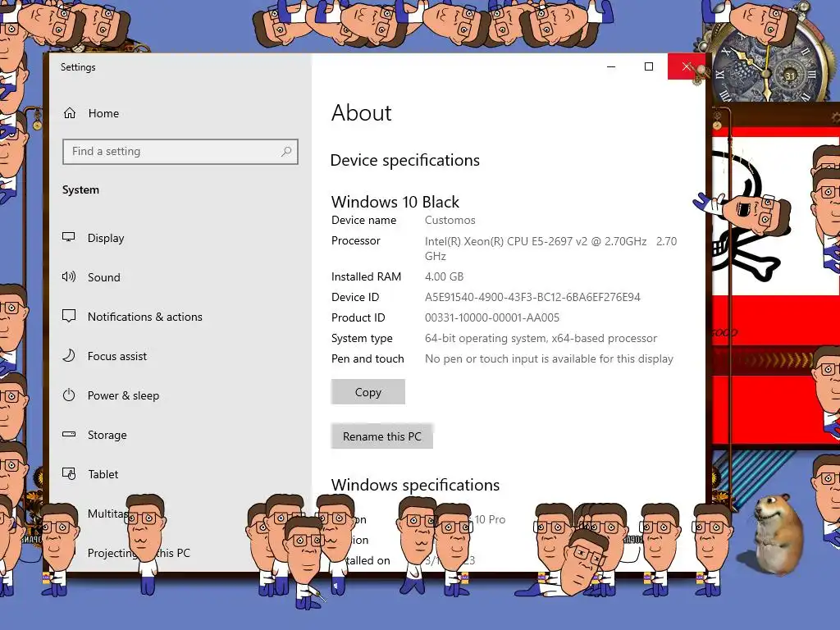
Task: Click the Windows specifications heading
Action: 415,485
